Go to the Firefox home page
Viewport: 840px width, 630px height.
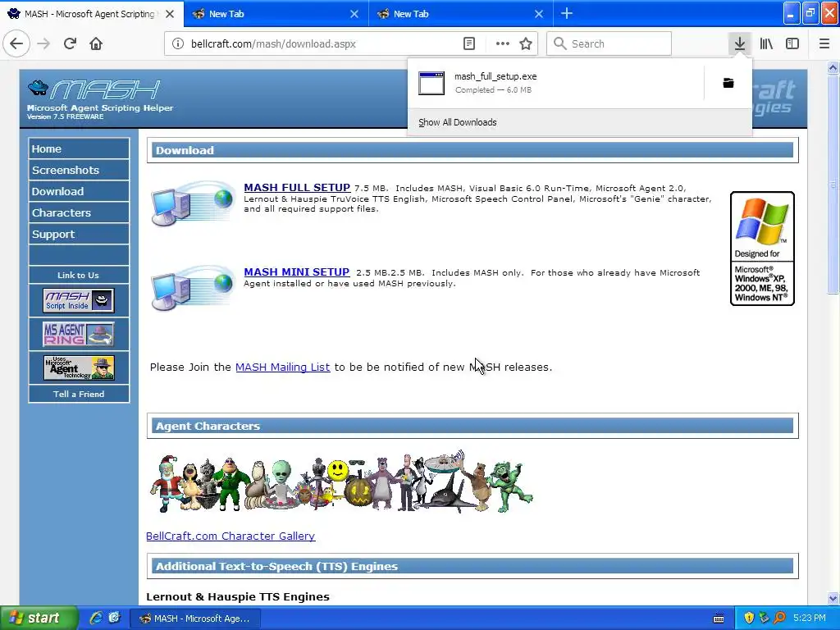pyautogui.click(x=96, y=43)
